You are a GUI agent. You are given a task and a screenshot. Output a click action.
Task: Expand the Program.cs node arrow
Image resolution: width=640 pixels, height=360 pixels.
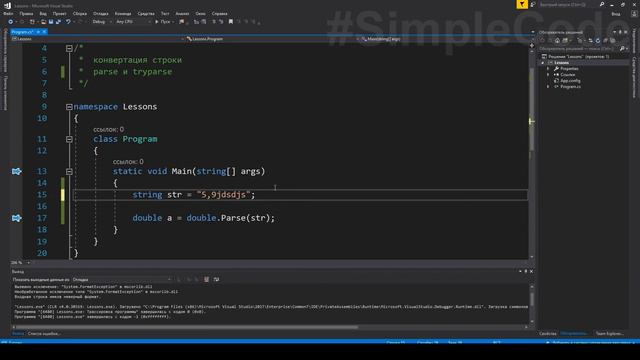pyautogui.click(x=548, y=87)
